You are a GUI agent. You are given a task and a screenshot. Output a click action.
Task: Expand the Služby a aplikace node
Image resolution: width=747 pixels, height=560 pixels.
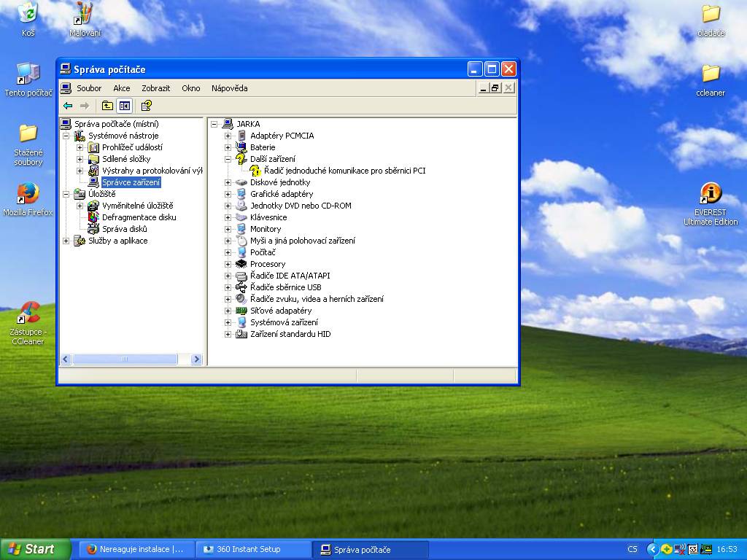pyautogui.click(x=66, y=241)
